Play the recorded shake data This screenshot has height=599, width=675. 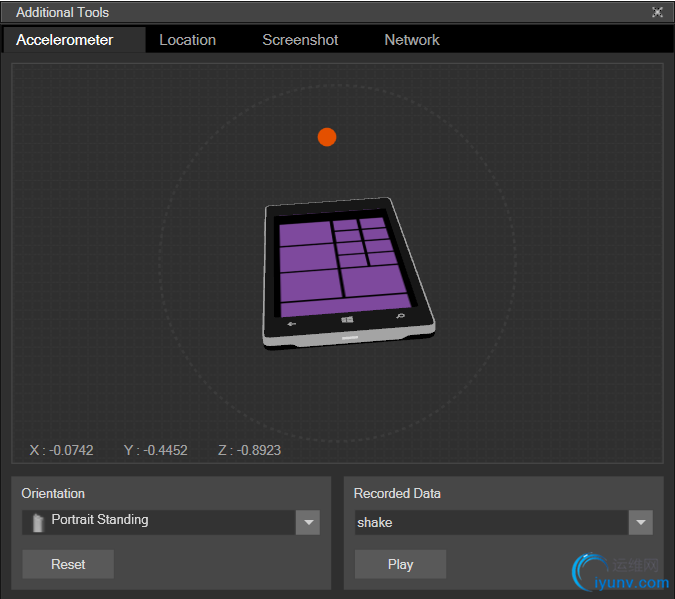coord(400,564)
